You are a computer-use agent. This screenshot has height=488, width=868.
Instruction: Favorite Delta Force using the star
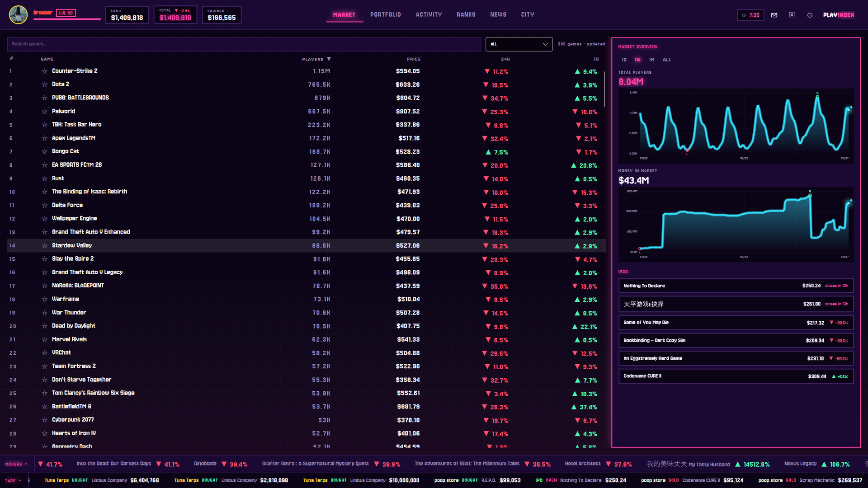pyautogui.click(x=45, y=205)
